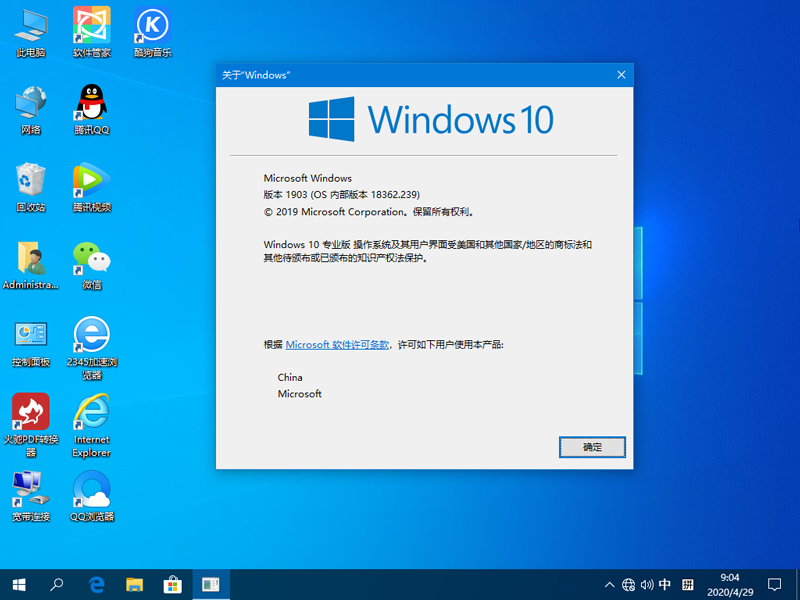This screenshot has height=600, width=800.
Task: Launch 火狐PDF转换器 converter
Action: (30, 415)
